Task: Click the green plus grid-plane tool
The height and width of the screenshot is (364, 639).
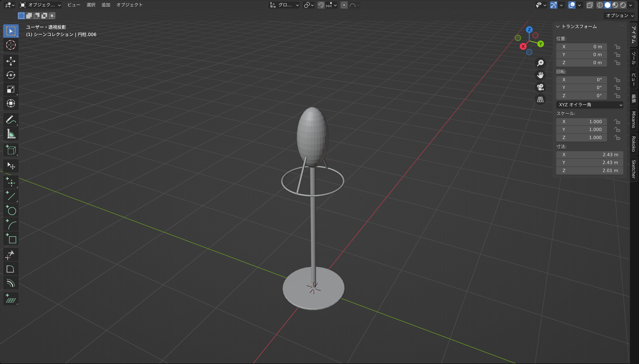Action: tap(11, 299)
